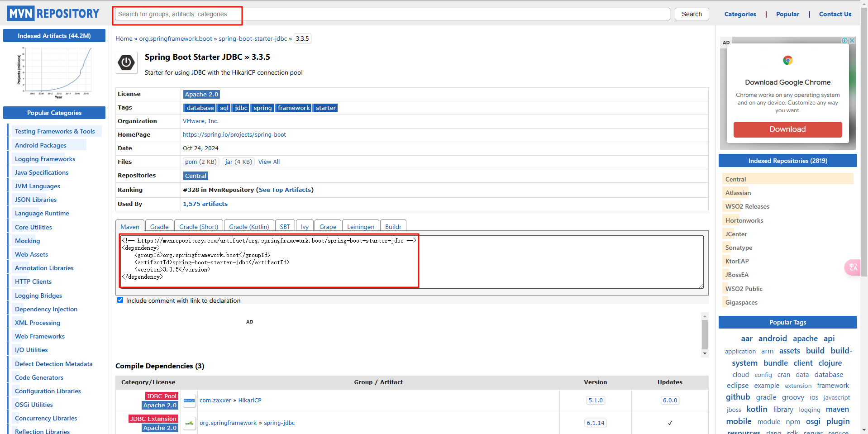Click the Apache 2.0 license badge
Image resolution: width=868 pixels, height=434 pixels.
coord(202,94)
